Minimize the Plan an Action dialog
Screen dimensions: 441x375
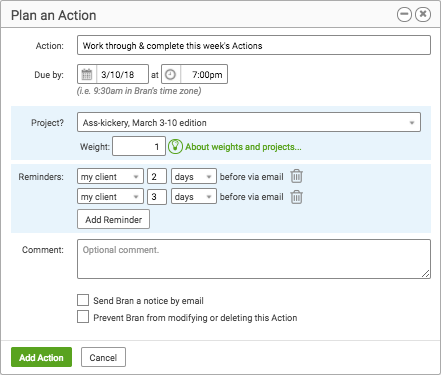tap(404, 14)
